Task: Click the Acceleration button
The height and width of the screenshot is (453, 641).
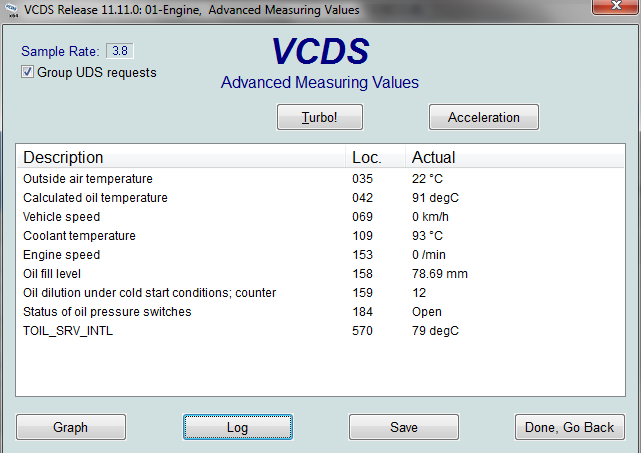Action: click(484, 117)
